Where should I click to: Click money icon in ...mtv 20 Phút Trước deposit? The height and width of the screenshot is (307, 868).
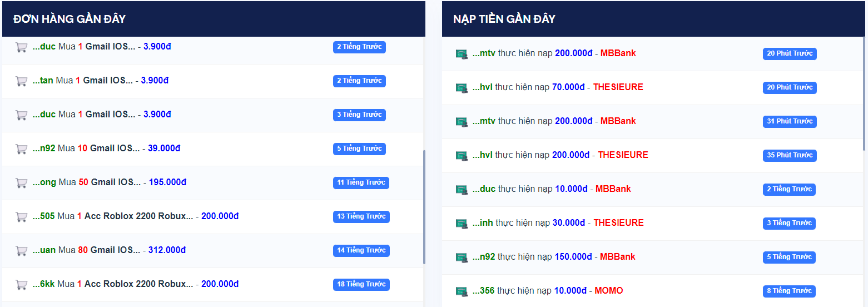462,54
